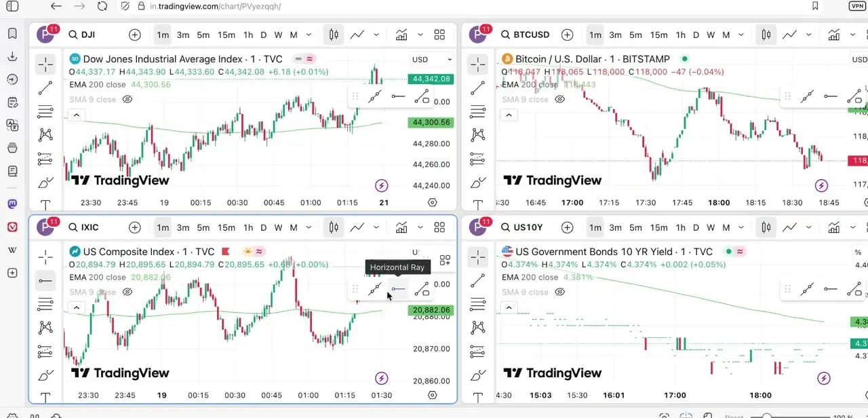Select the text tool in DJI panel
868x418 pixels.
[x=45, y=204]
